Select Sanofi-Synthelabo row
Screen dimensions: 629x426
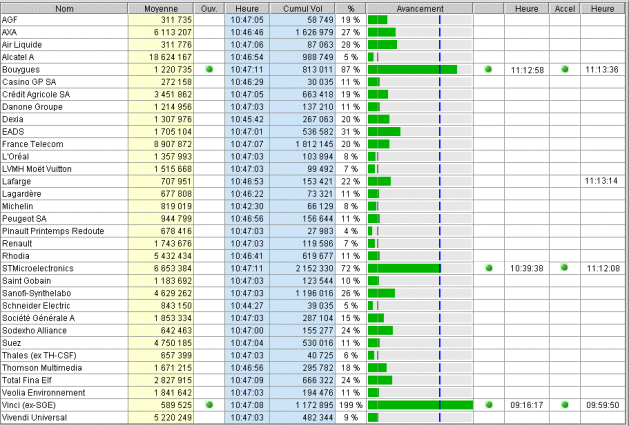tap(37, 293)
